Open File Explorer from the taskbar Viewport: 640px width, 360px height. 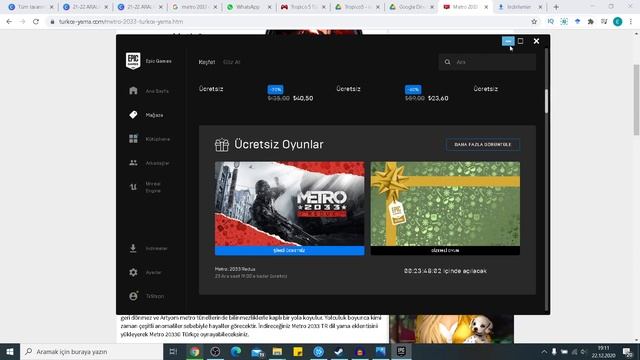tap(277, 351)
